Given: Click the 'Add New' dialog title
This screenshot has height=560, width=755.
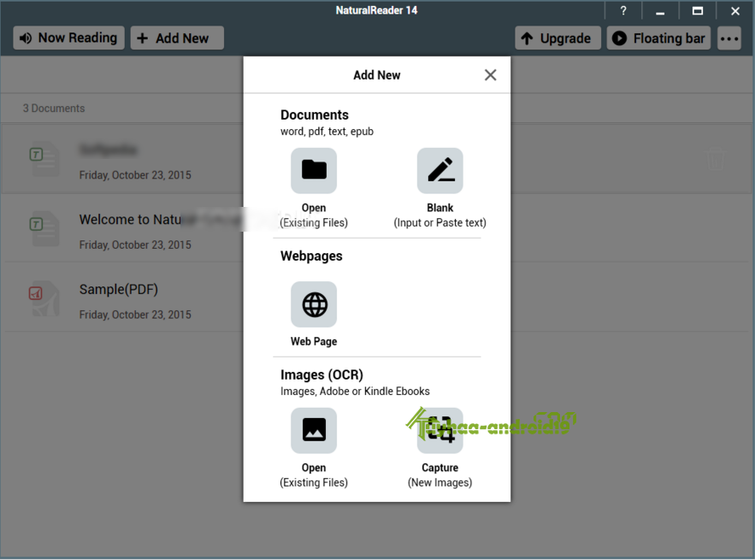Looking at the screenshot, I should [x=376, y=75].
